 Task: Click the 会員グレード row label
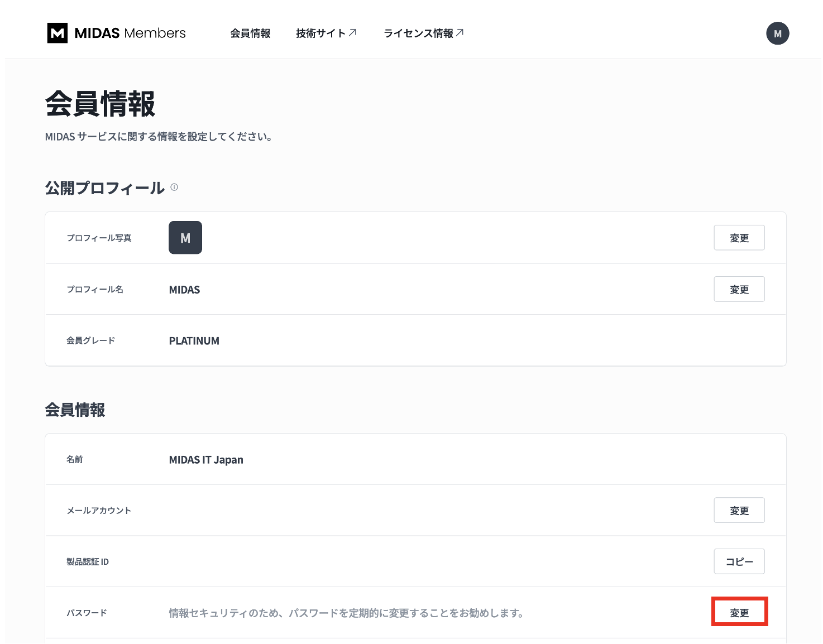(x=91, y=340)
